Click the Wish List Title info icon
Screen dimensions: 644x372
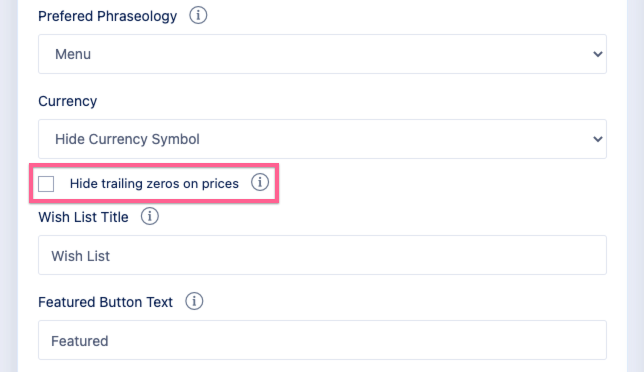(150, 216)
